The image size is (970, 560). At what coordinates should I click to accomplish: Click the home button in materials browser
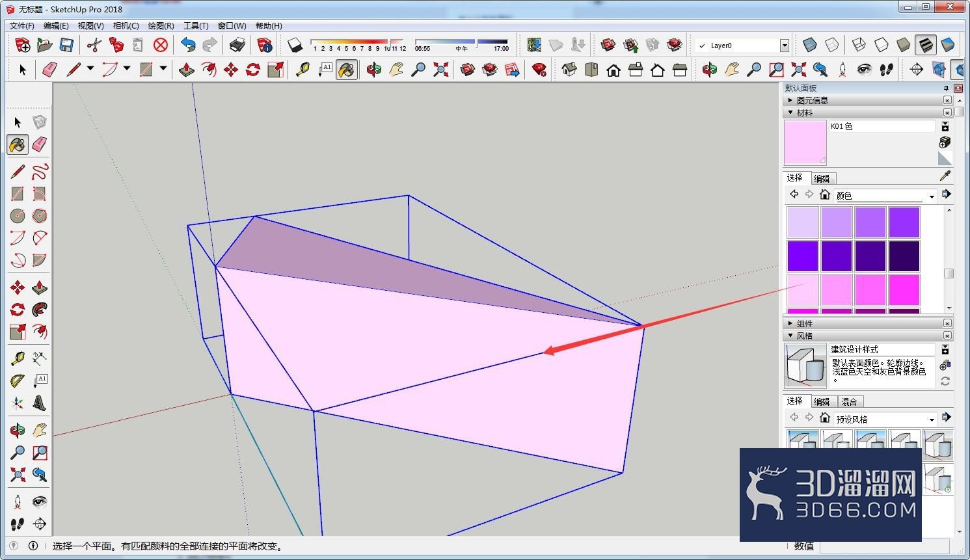pyautogui.click(x=825, y=194)
